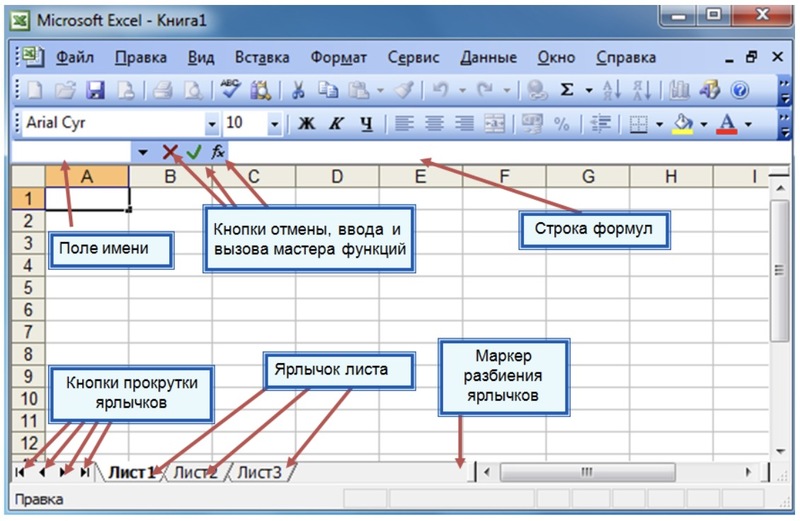Screen dimensions: 800x521
Task: Open the Borders dropdown arrow
Action: pyautogui.click(x=659, y=124)
